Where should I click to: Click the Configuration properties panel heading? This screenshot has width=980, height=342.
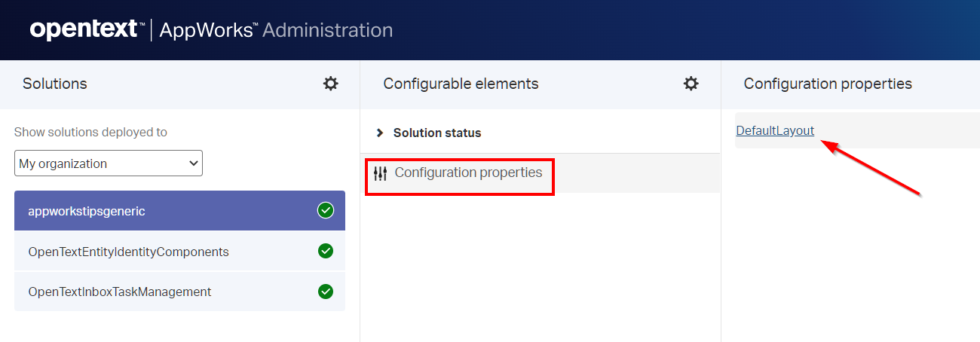point(828,84)
